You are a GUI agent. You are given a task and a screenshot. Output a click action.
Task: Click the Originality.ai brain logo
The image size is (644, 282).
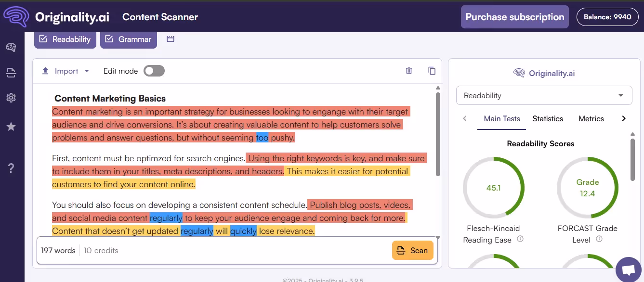[16, 17]
